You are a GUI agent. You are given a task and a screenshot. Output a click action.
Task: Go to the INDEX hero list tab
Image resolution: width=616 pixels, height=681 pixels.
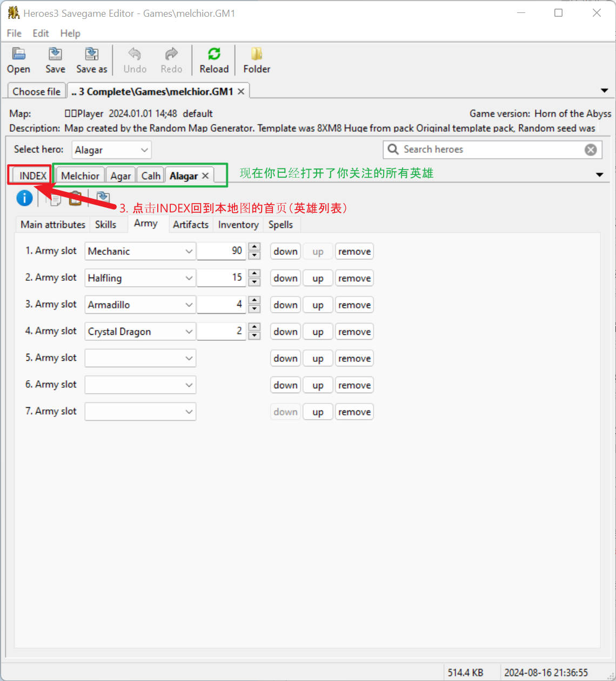pos(33,176)
